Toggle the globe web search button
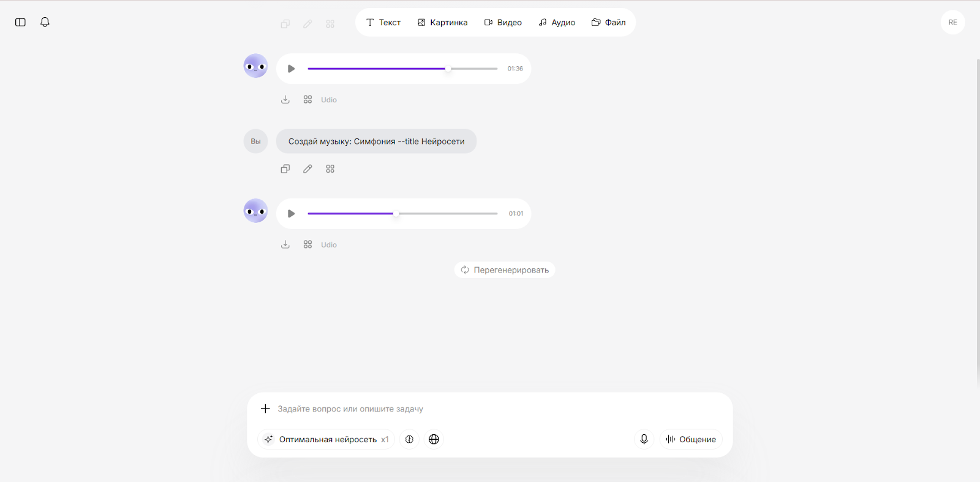 (434, 439)
